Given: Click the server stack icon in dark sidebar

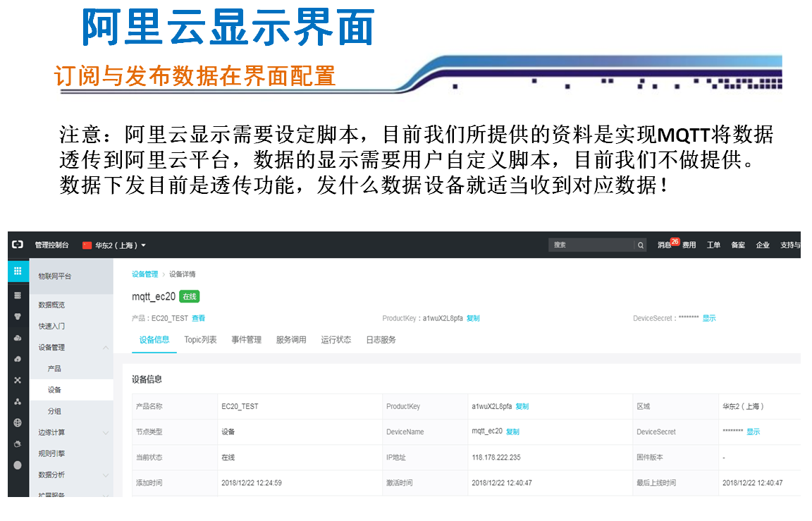Looking at the screenshot, I should [x=18, y=295].
